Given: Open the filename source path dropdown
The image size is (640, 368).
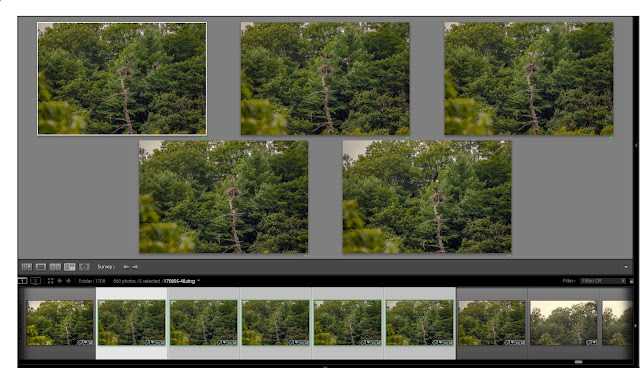Looking at the screenshot, I should tap(199, 281).
